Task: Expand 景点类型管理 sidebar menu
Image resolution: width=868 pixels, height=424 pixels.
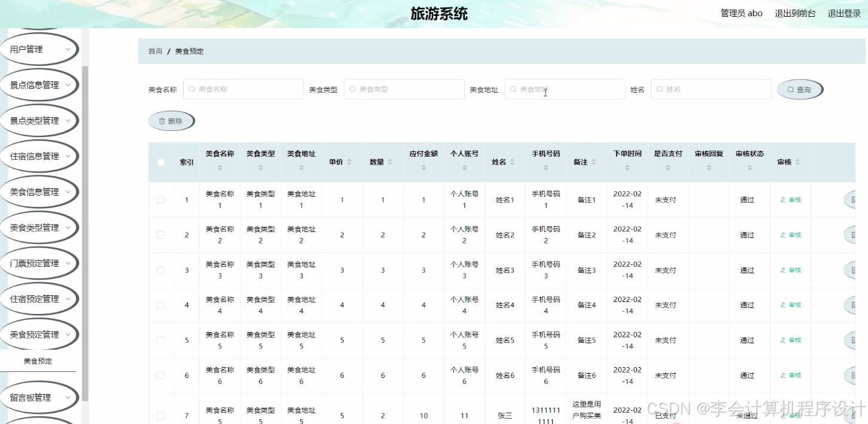Action: (x=39, y=121)
